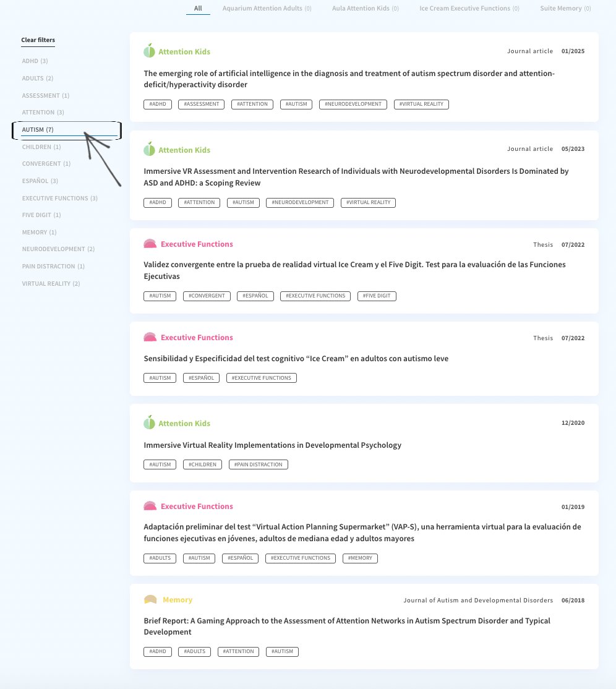Viewport: 616px width, 689px height.
Task: Filter by ATTENTION (3) in sidebar
Action: [43, 113]
